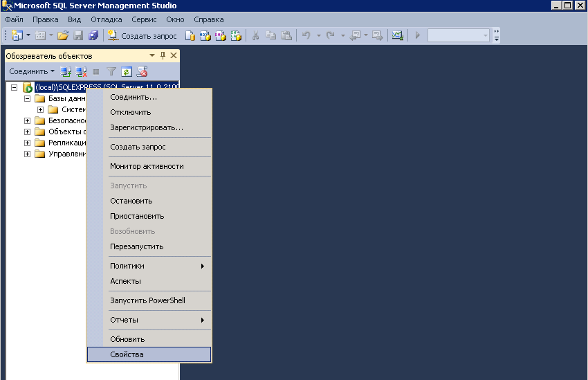Open the Правка menu
Image resolution: width=588 pixels, height=380 pixels.
[x=46, y=19]
